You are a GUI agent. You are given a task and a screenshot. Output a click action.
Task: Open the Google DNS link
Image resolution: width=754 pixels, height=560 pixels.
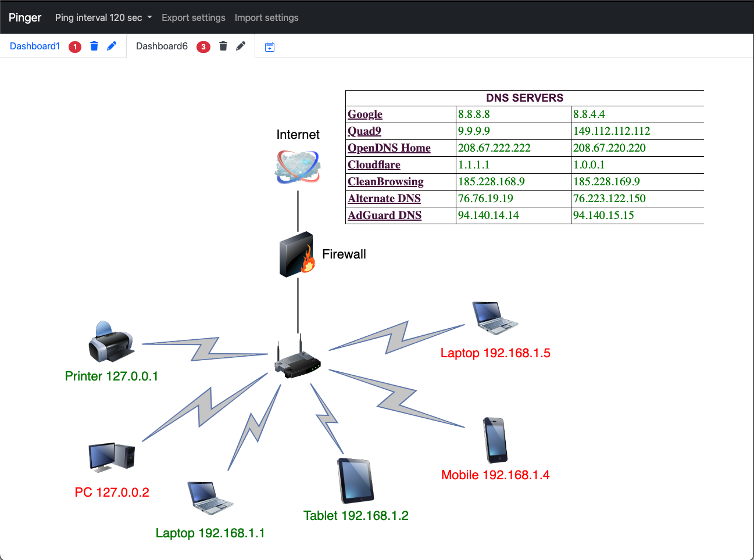point(365,114)
